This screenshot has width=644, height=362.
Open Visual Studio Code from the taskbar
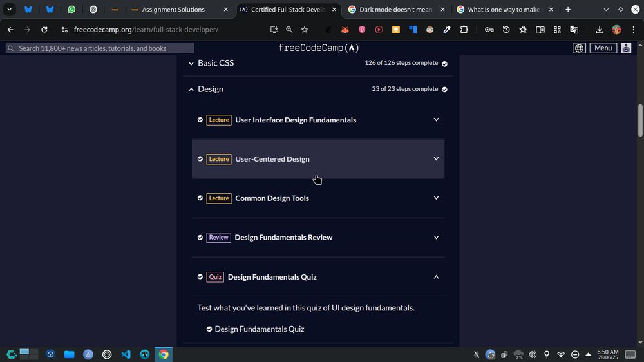click(126, 354)
